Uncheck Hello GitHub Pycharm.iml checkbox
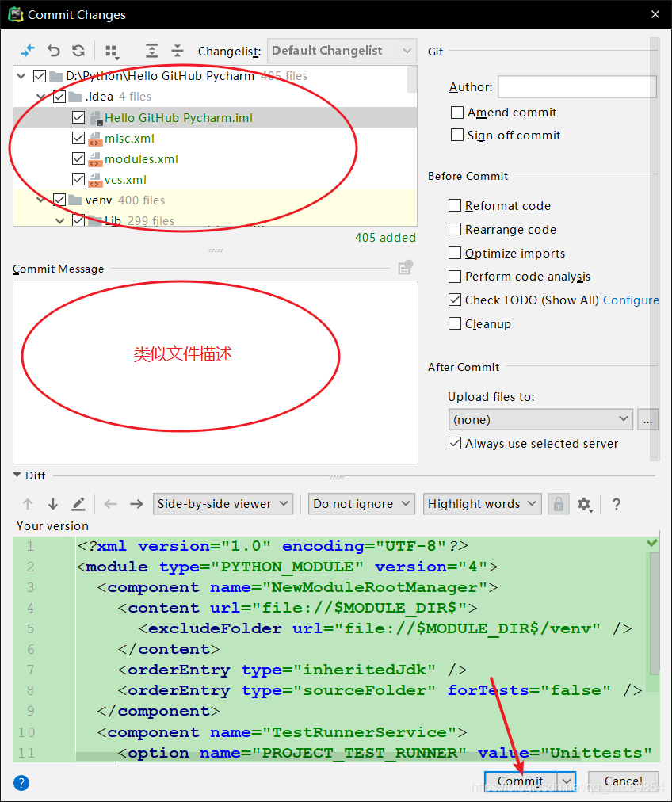This screenshot has height=802, width=672. [x=78, y=117]
